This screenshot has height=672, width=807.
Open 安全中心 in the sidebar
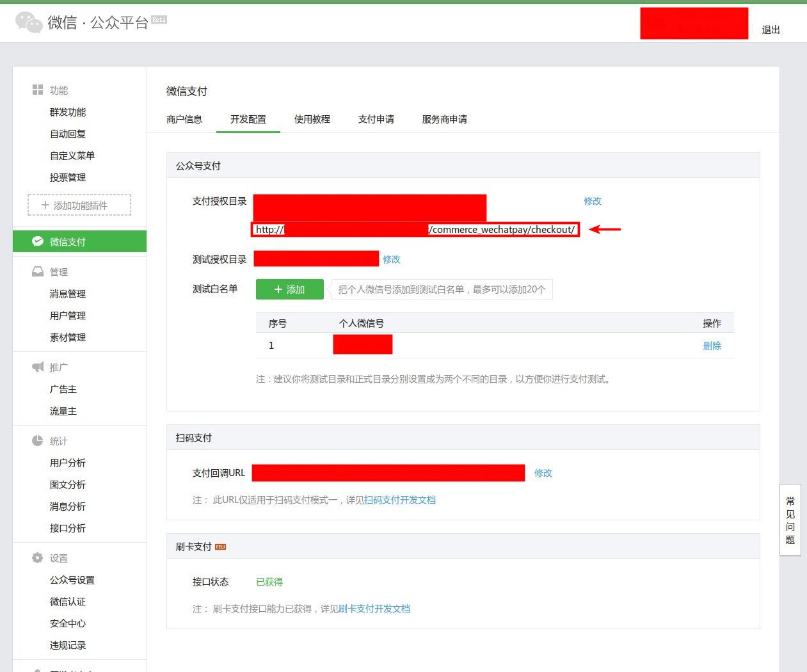(68, 623)
